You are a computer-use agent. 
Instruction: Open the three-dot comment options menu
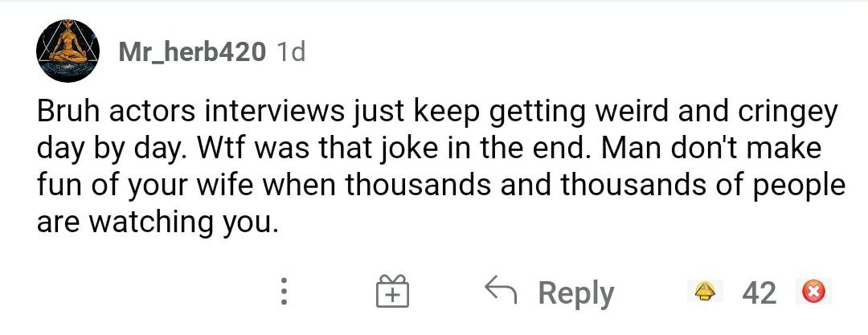click(283, 292)
